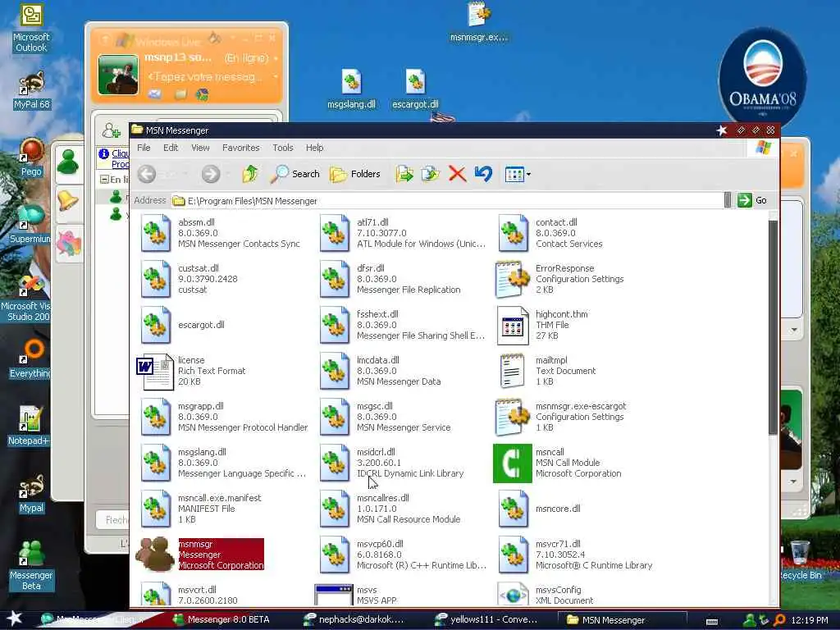Viewport: 840px width, 630px height.
Task: Open the Search pane
Action: tap(295, 174)
